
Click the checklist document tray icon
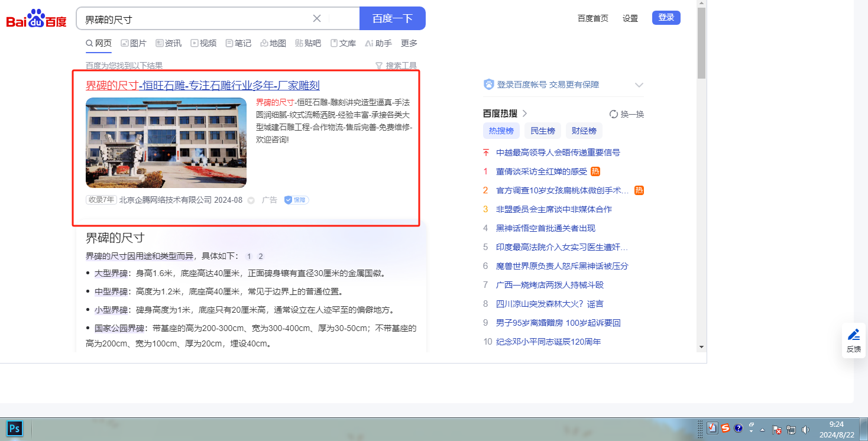(712, 429)
